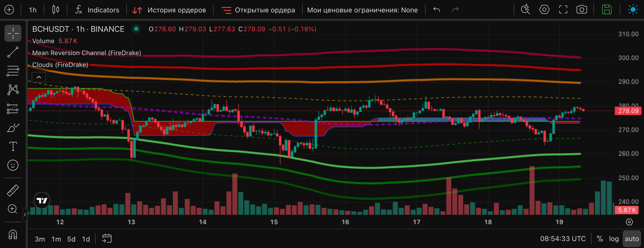The image size is (644, 248).
Task: Select the brush drawing tool
Action: click(x=13, y=128)
